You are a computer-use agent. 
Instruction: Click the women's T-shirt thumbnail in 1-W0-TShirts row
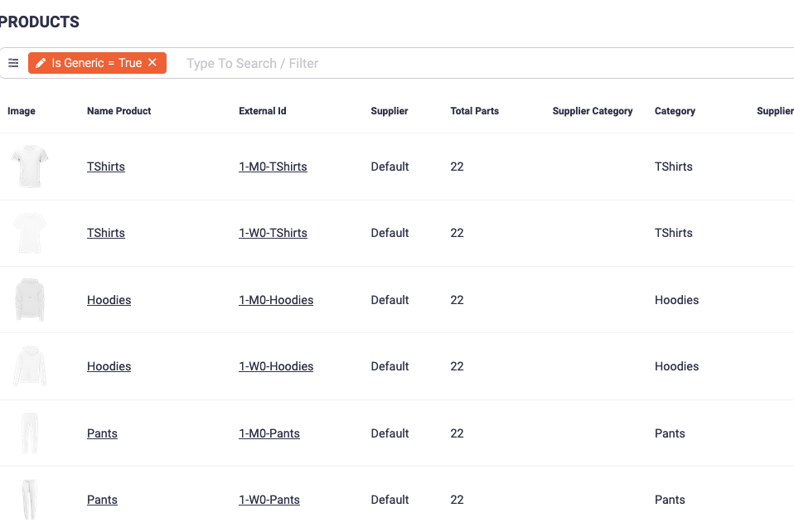click(x=30, y=233)
